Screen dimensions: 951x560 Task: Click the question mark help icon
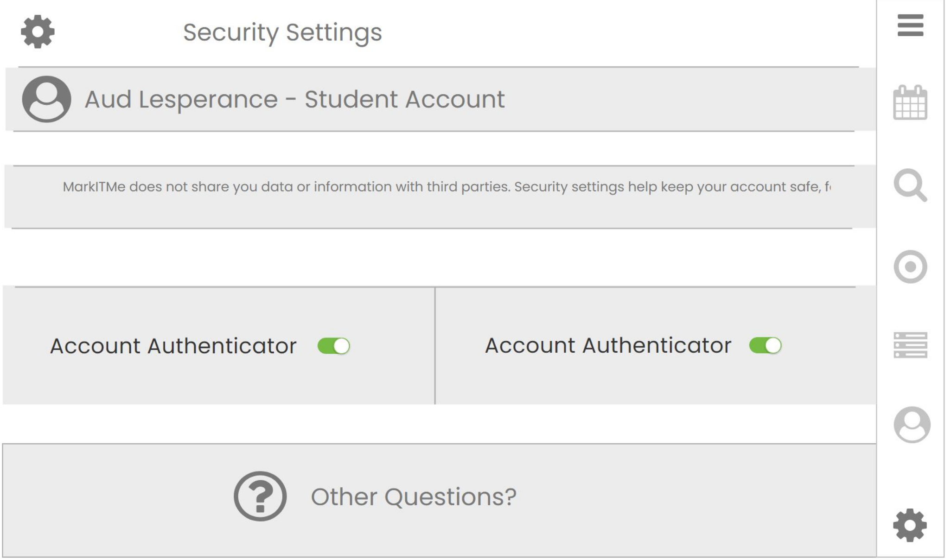[x=260, y=496]
